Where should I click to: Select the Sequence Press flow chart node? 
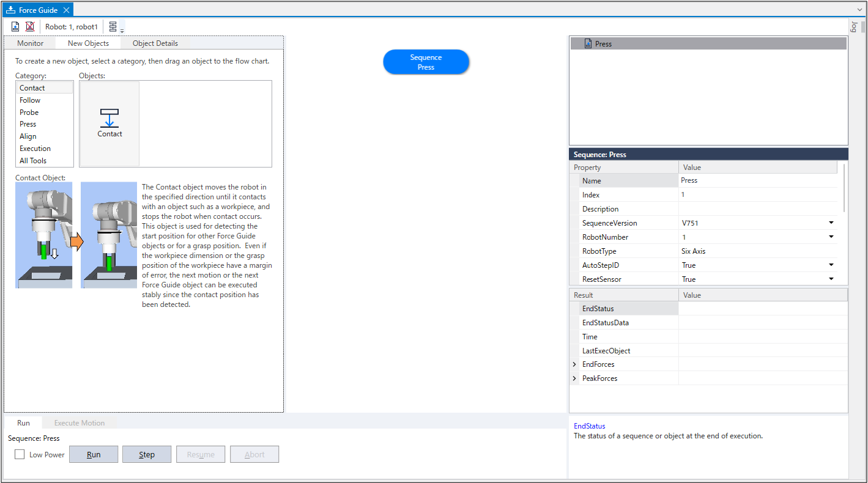[x=426, y=62]
